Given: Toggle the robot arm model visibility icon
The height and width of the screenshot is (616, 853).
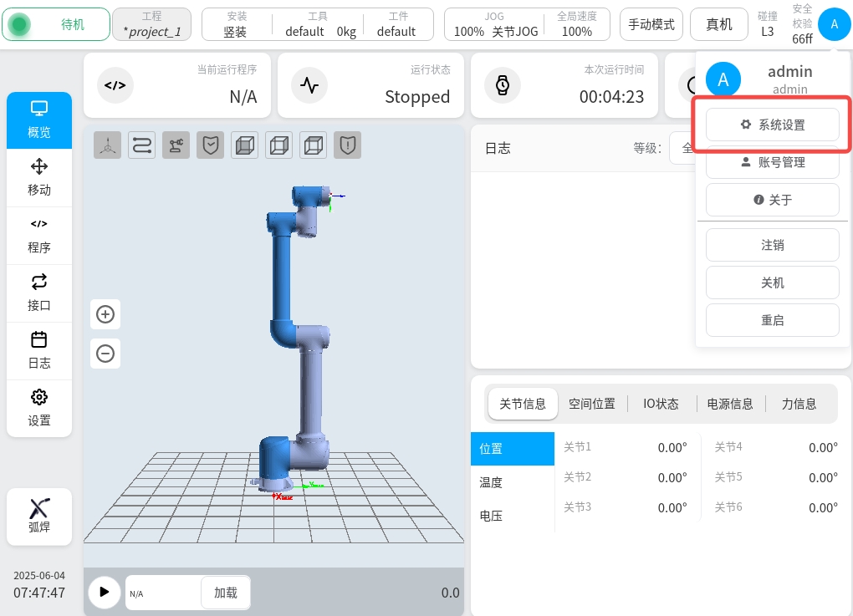Looking at the screenshot, I should 176,145.
